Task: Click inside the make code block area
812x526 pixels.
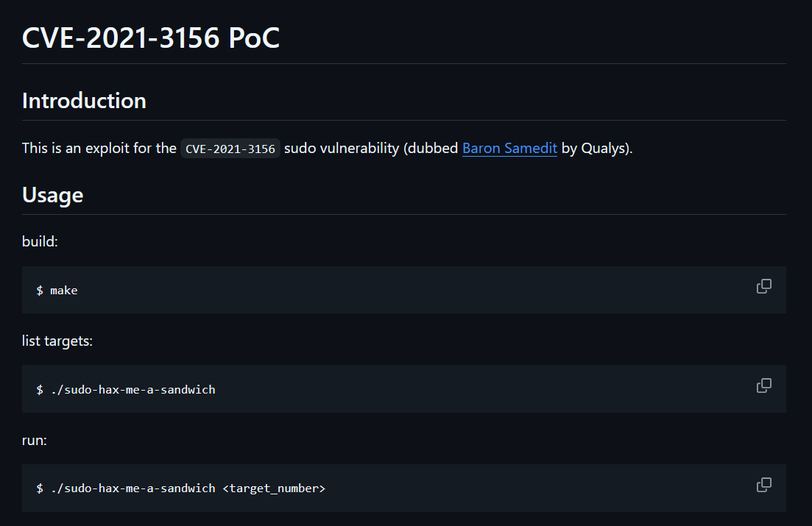Action: 404,290
